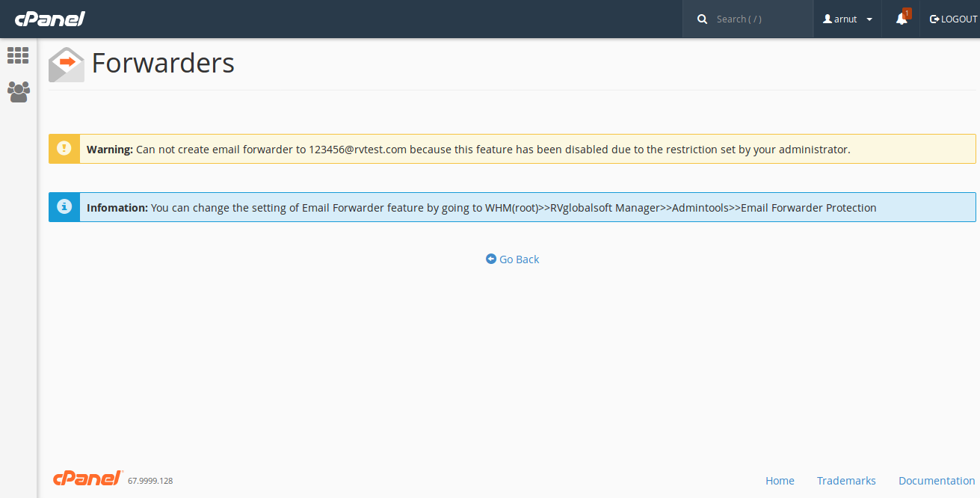Click the Forwarders envelope icon
Screen dimensions: 980x498
66,64
